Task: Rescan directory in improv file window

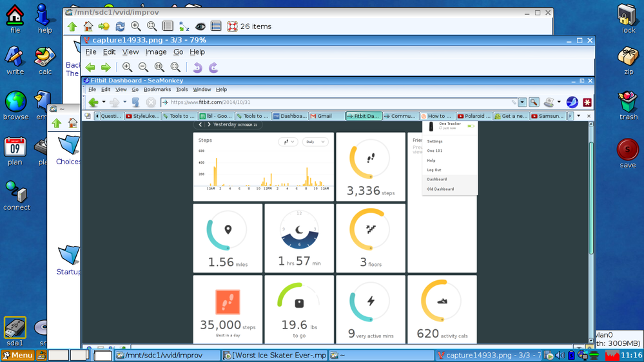Action: click(120, 26)
